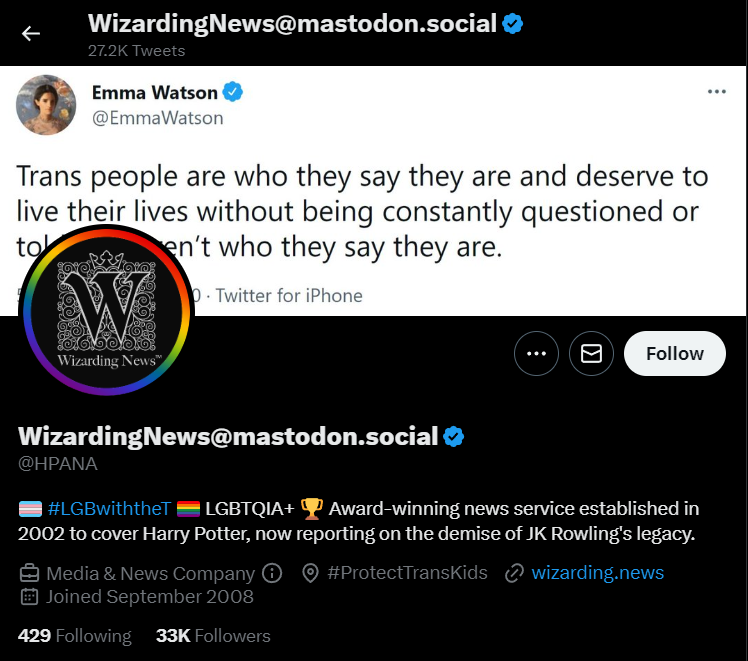This screenshot has height=661, width=748.
Task: Click the info icon after Media & News Company
Action: (x=272, y=573)
